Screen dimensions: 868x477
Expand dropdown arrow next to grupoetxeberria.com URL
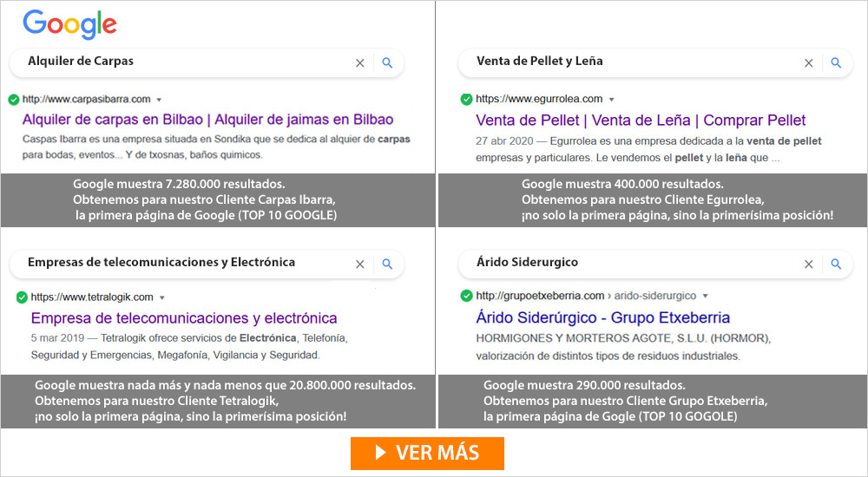(x=705, y=296)
